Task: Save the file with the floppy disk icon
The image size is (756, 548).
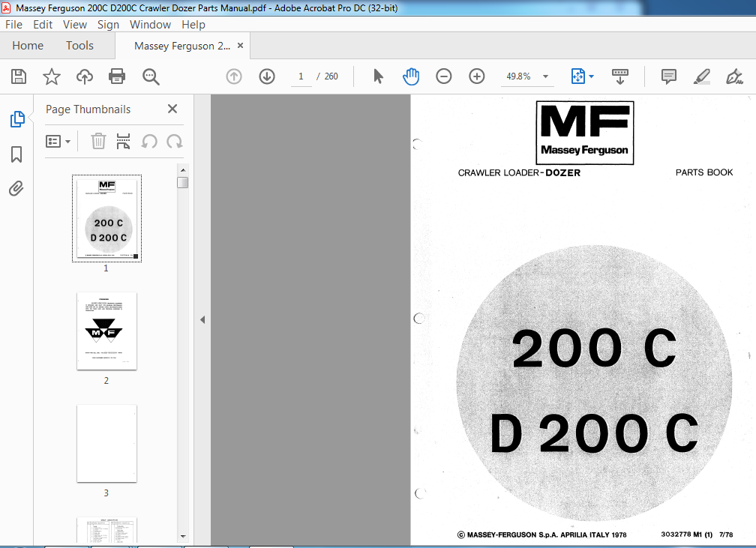Action: coord(19,76)
